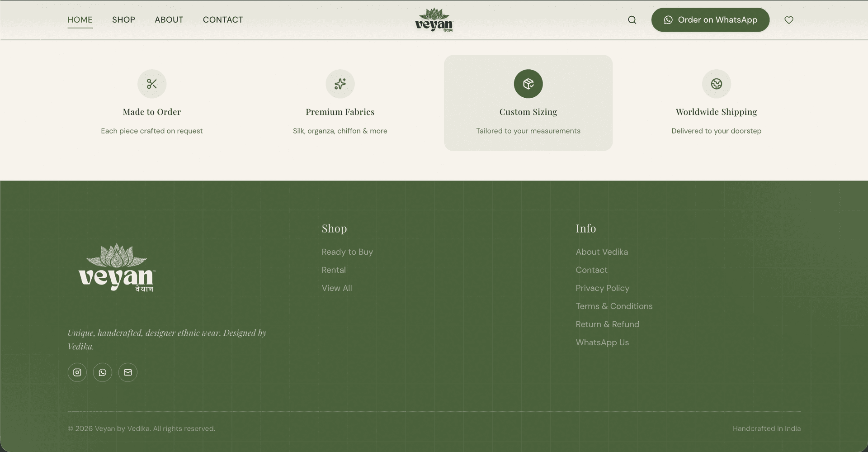
Task: Open the CONTACT nav item
Action: point(223,20)
